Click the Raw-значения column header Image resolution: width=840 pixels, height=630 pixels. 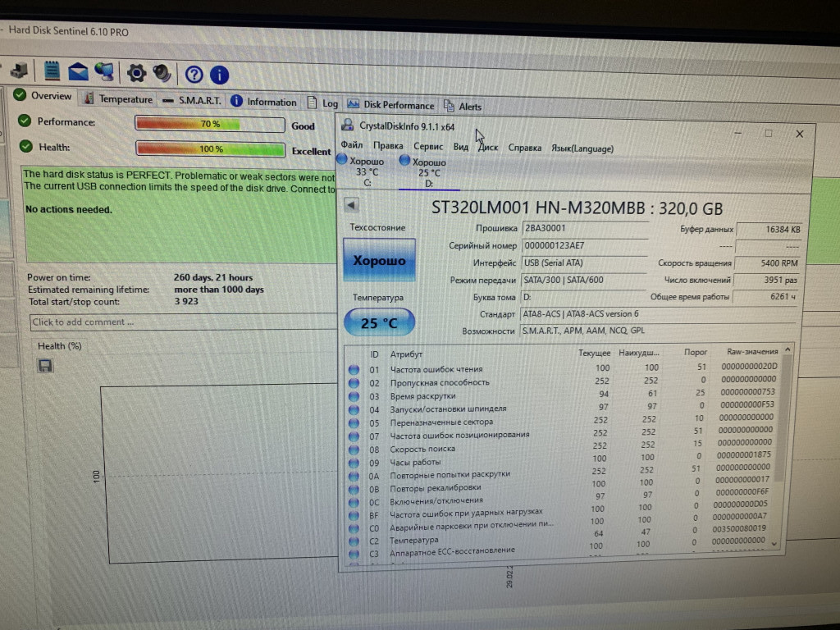(x=752, y=351)
